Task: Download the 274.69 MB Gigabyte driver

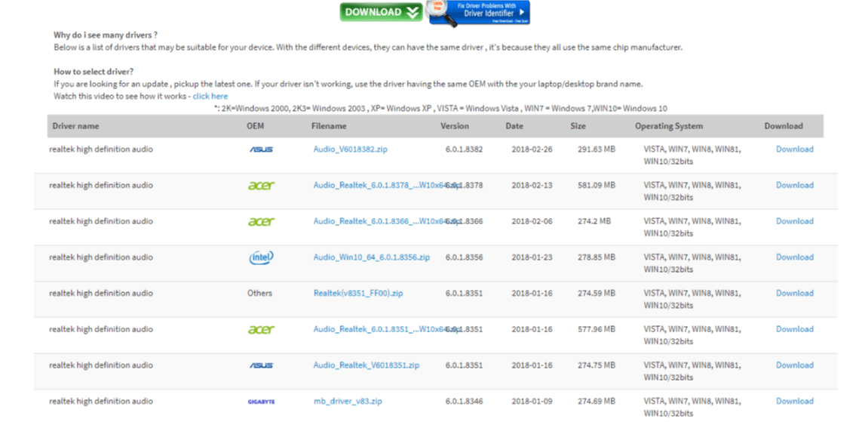Action: tap(794, 401)
